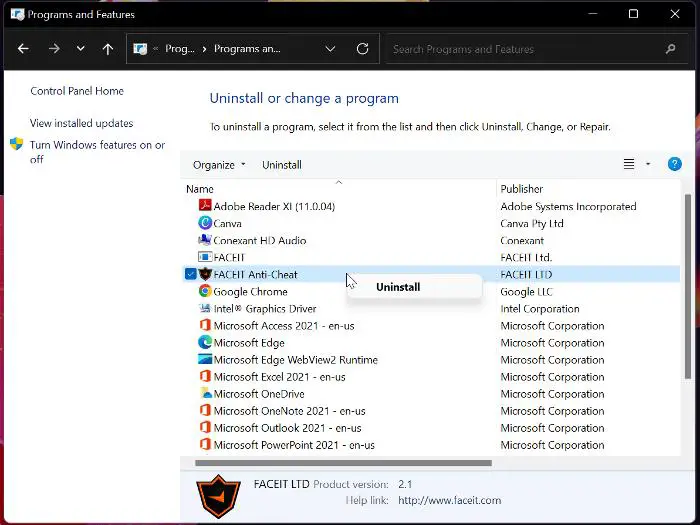The height and width of the screenshot is (525, 700).
Task: Click 'Programs an...' breadcrumb segment
Action: 247,49
